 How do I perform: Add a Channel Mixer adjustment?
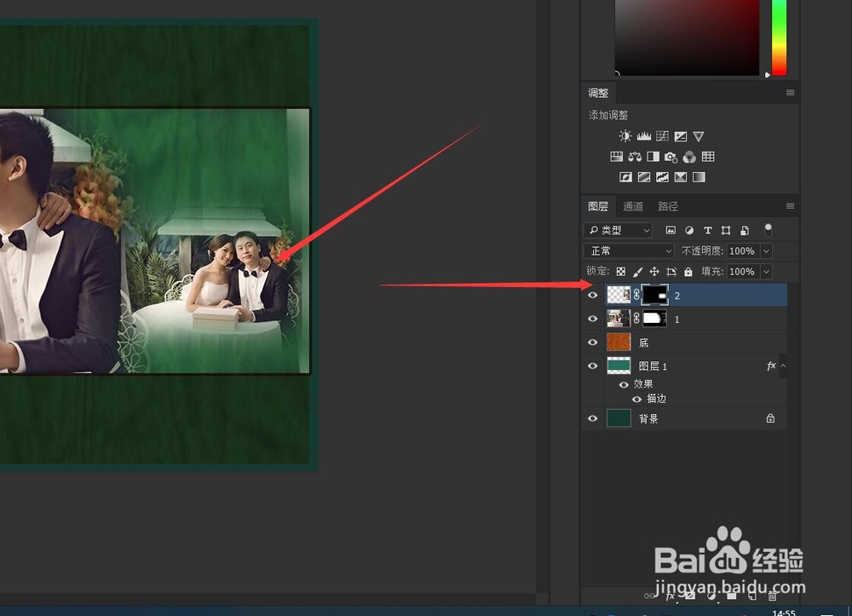(x=689, y=157)
